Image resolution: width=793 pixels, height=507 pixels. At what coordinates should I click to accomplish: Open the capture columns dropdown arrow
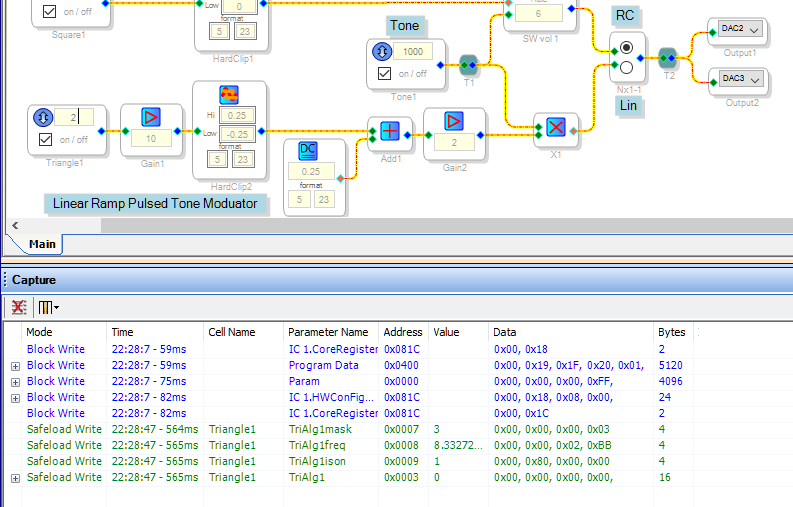[x=57, y=308]
